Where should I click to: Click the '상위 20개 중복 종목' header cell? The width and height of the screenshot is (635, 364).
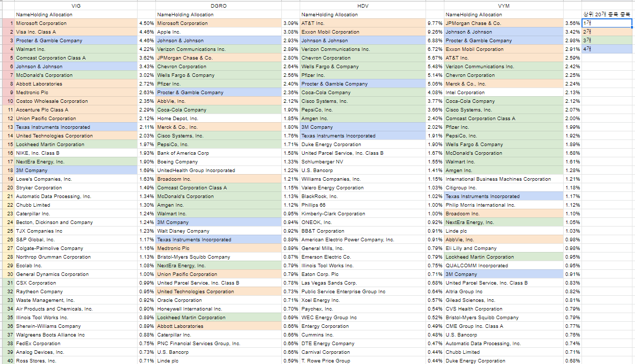coord(607,14)
